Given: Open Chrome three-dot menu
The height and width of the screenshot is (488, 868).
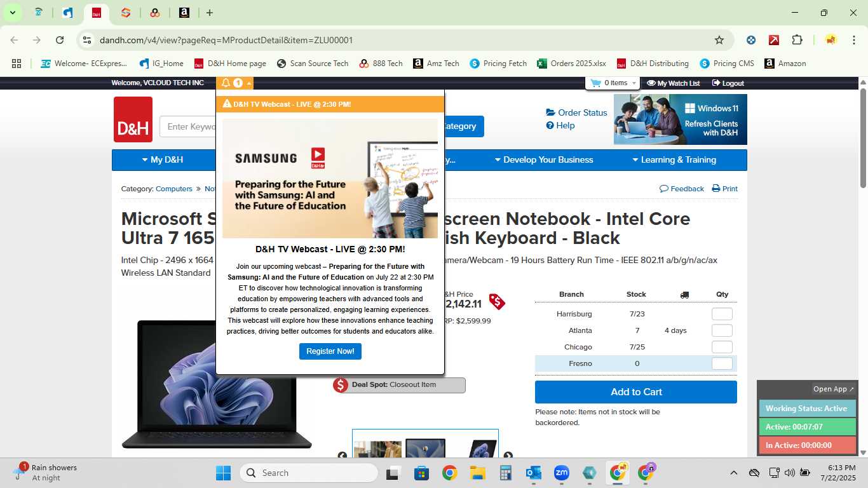Looking at the screenshot, I should [853, 40].
